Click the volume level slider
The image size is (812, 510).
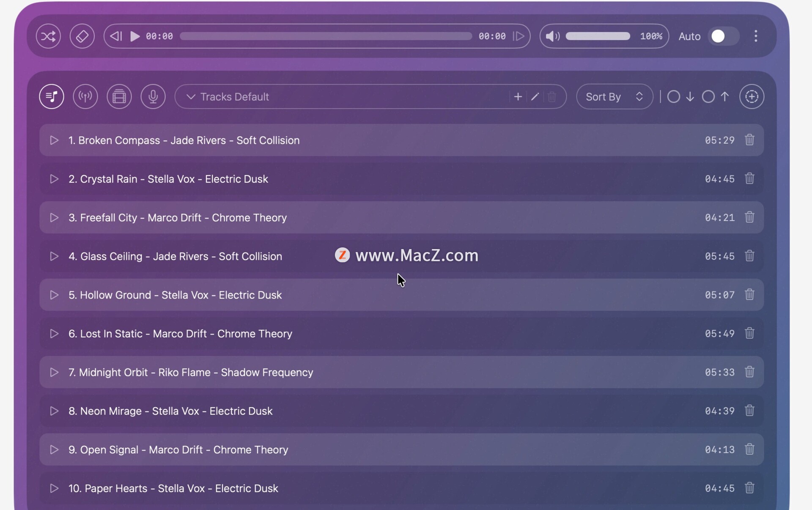coord(598,36)
